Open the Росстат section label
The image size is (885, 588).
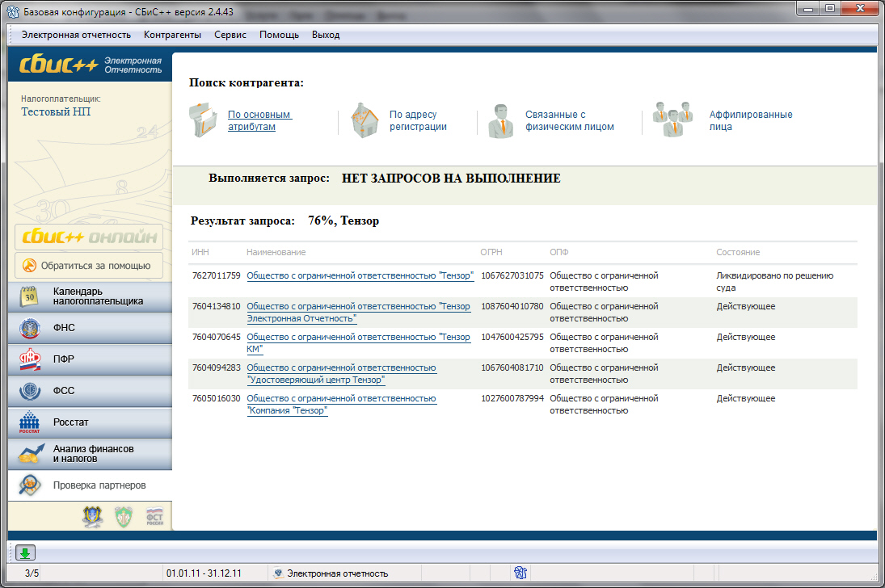[x=70, y=422]
